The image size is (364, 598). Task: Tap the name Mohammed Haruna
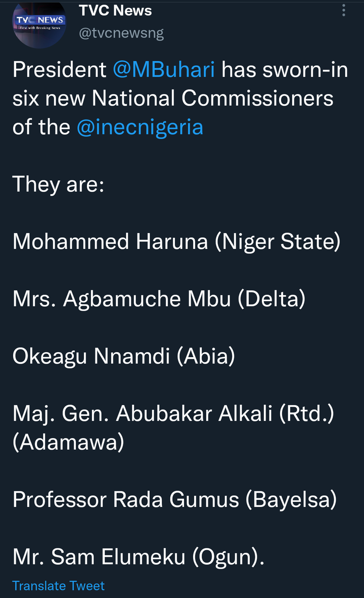pyautogui.click(x=110, y=241)
